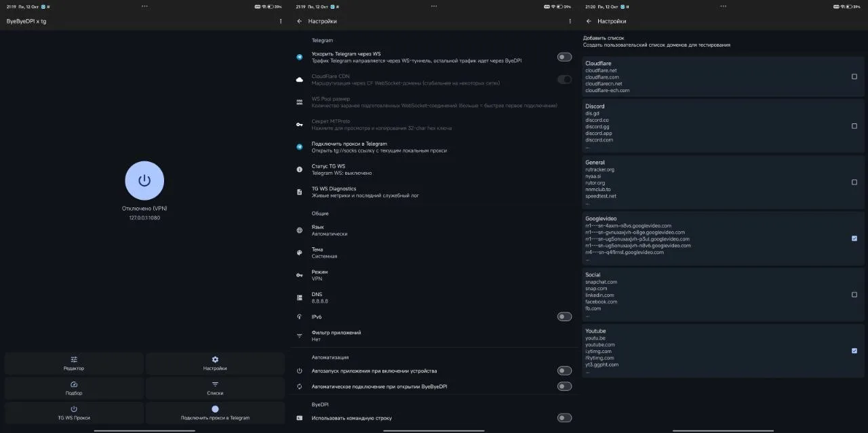Click dis.gd domain entry
Viewport: 868px width, 433px height.
pyautogui.click(x=592, y=113)
